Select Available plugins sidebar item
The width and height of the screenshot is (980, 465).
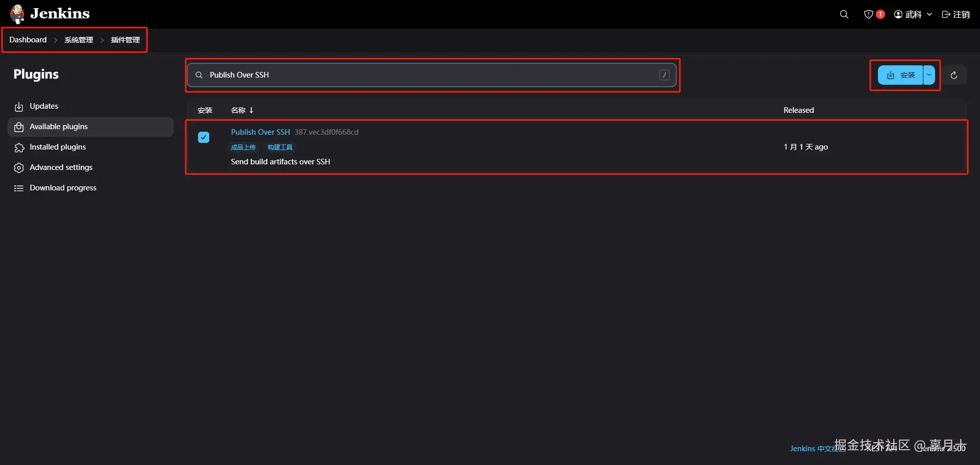point(91,127)
